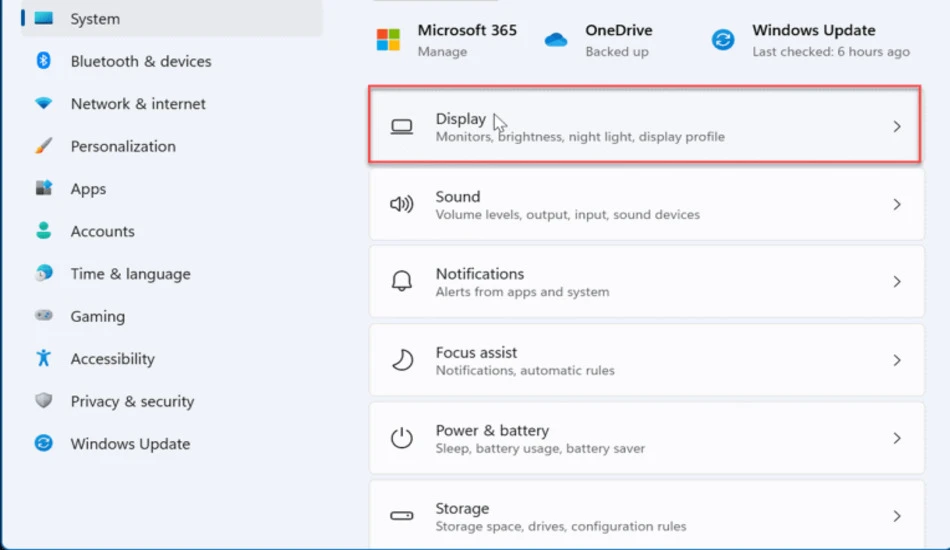The height and width of the screenshot is (550, 950).
Task: Click the OneDrive cloud icon
Action: 556,40
